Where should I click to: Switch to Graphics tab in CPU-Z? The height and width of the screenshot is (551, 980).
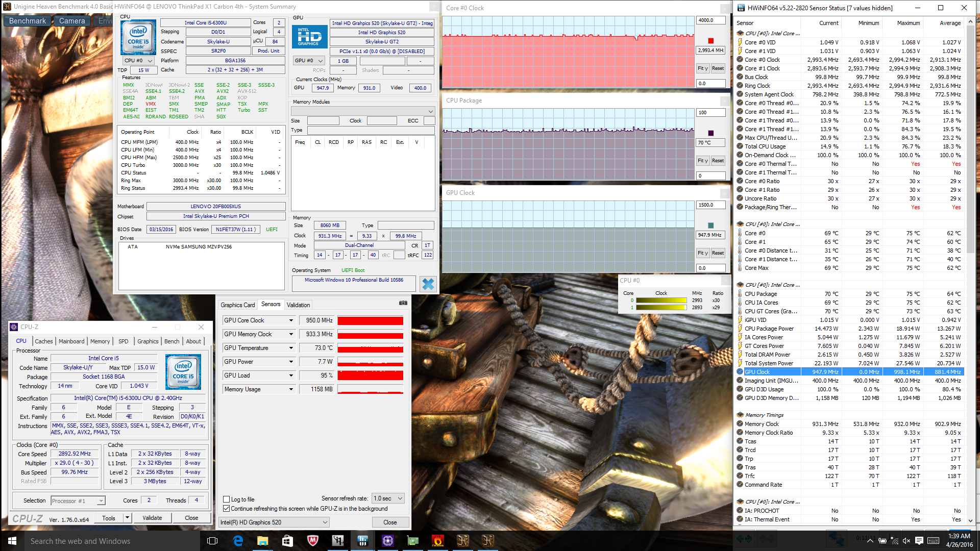(x=148, y=341)
